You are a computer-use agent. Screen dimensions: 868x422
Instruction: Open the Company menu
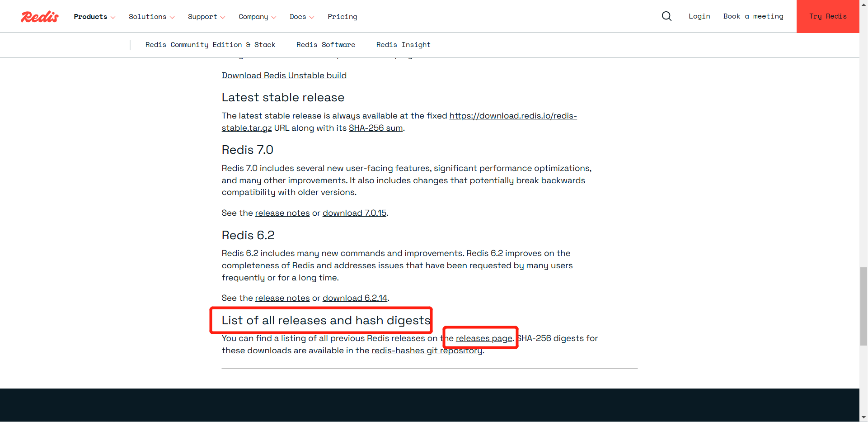[x=253, y=17]
